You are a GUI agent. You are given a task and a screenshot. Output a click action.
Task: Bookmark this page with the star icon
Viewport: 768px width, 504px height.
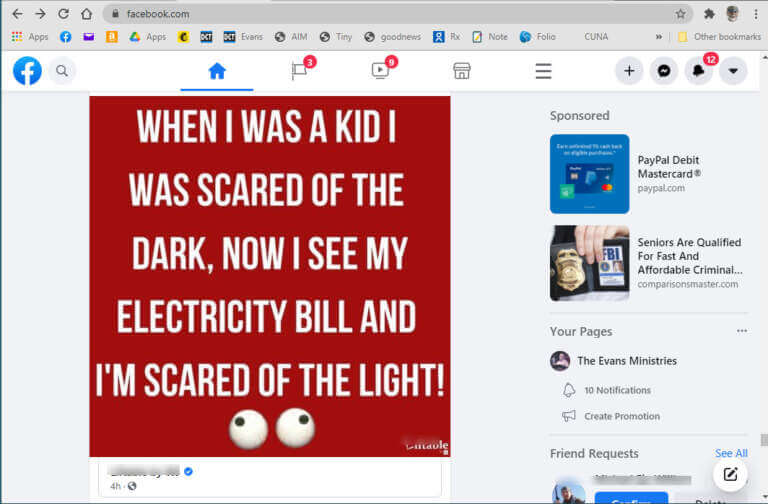click(x=680, y=14)
